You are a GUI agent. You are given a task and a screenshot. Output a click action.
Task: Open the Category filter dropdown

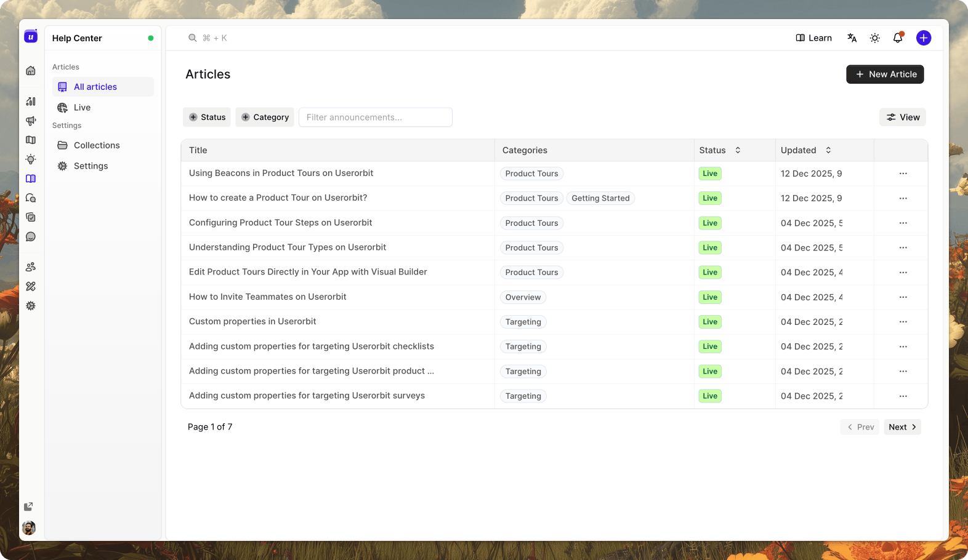coord(265,118)
